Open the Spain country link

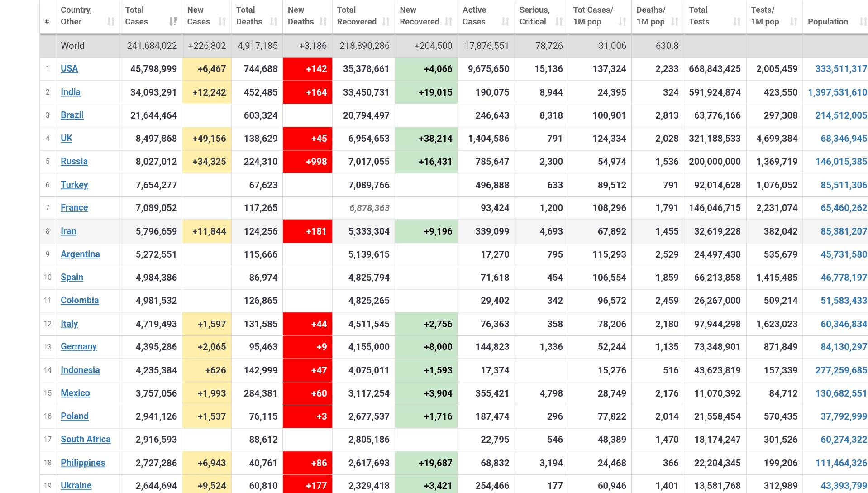click(x=72, y=277)
